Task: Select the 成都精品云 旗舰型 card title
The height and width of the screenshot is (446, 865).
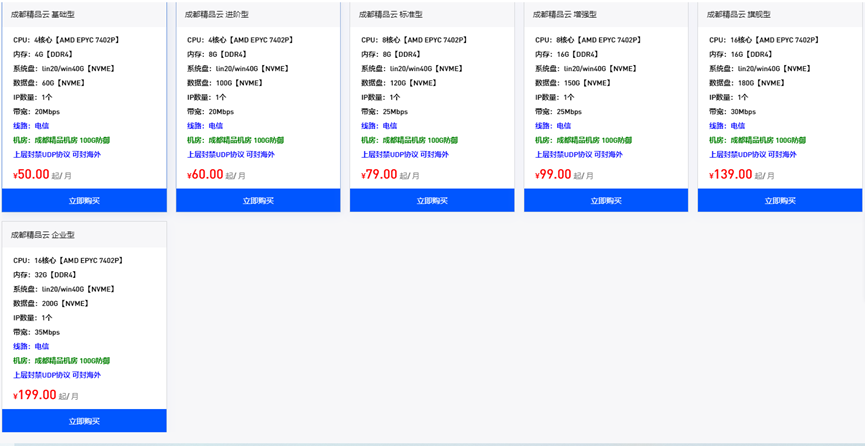Action: (x=739, y=15)
